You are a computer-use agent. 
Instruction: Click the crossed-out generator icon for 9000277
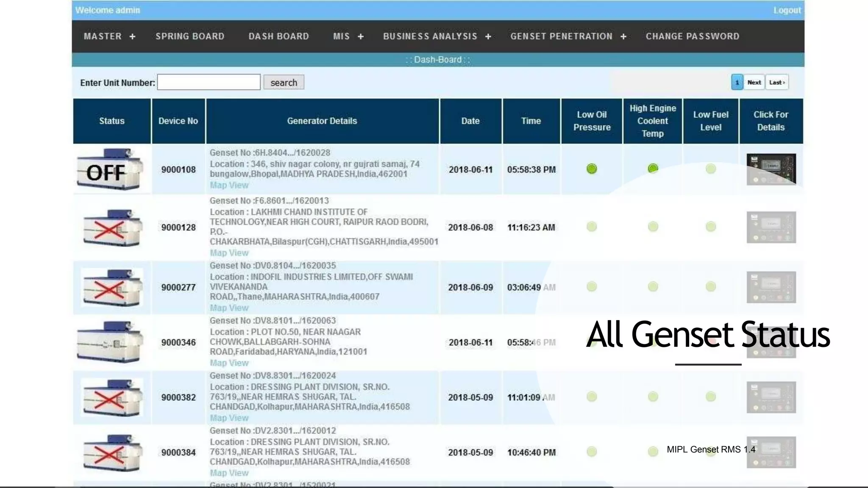point(112,287)
